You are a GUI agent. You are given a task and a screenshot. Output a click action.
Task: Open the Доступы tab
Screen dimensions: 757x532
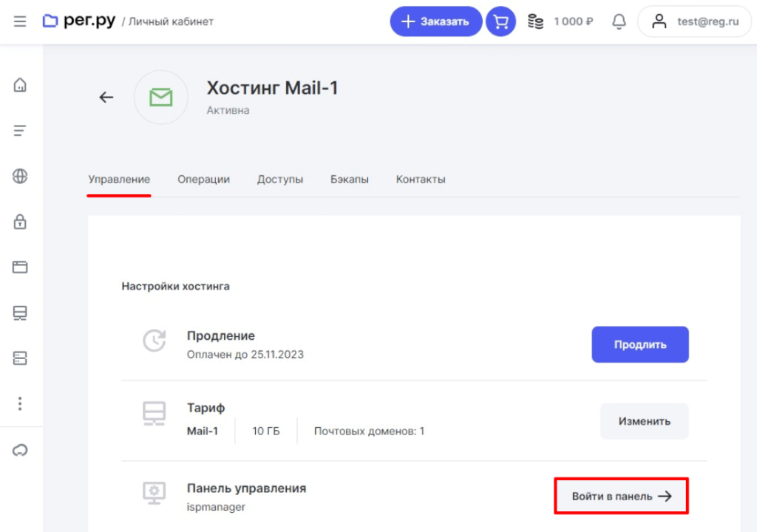(279, 180)
